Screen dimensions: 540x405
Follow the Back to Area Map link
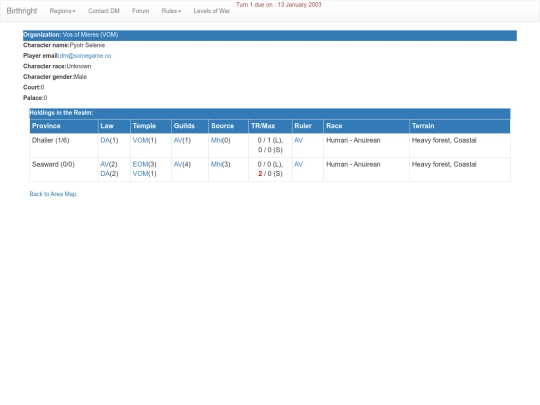click(54, 194)
